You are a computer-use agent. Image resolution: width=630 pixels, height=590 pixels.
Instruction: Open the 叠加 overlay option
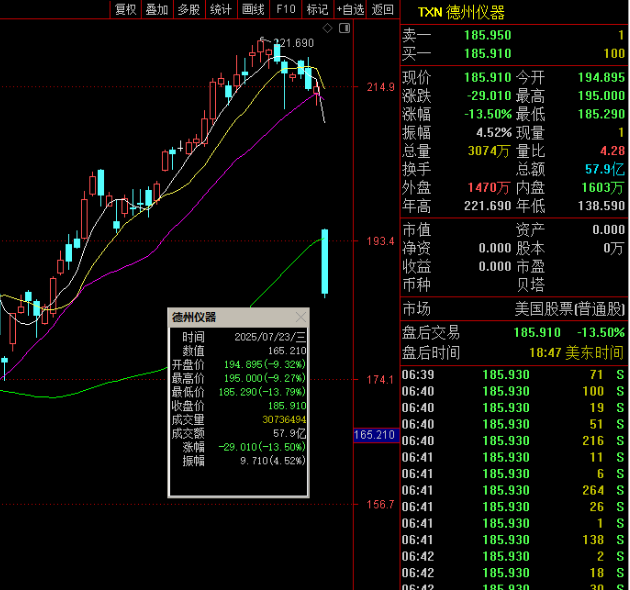coord(157,9)
